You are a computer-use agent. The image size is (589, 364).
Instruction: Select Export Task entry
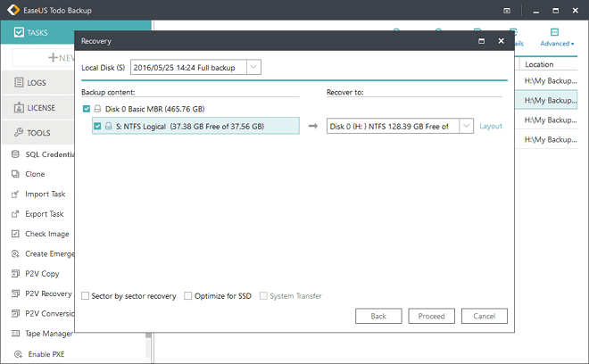click(x=45, y=214)
